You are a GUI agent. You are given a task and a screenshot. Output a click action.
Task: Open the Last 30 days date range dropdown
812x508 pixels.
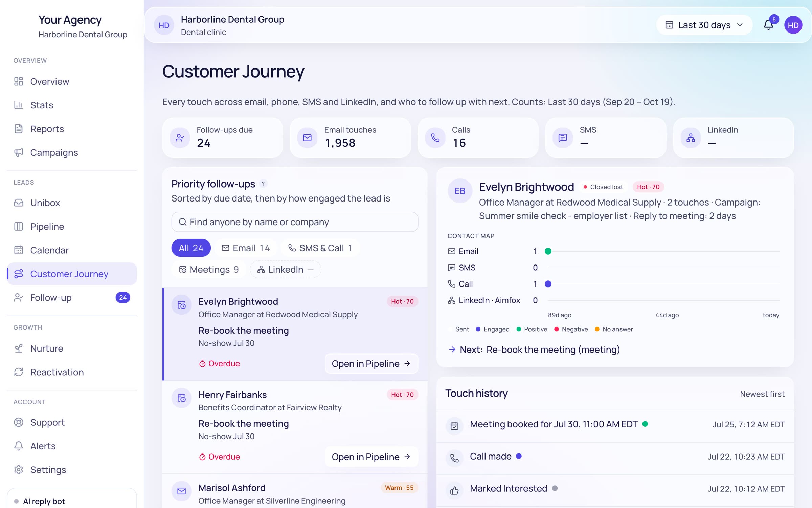tap(704, 25)
